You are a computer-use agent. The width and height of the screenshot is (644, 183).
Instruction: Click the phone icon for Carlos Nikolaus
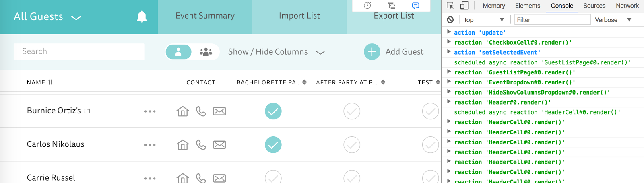point(201,145)
